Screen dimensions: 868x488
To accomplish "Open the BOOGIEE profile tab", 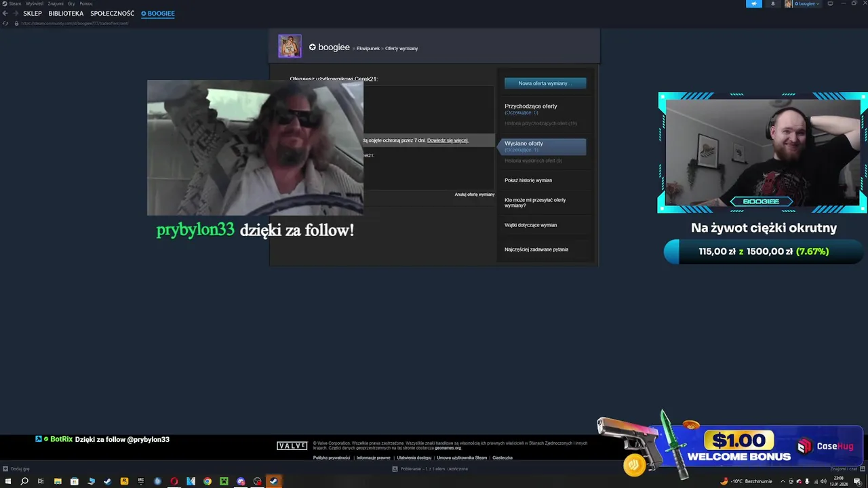I will [x=158, y=14].
